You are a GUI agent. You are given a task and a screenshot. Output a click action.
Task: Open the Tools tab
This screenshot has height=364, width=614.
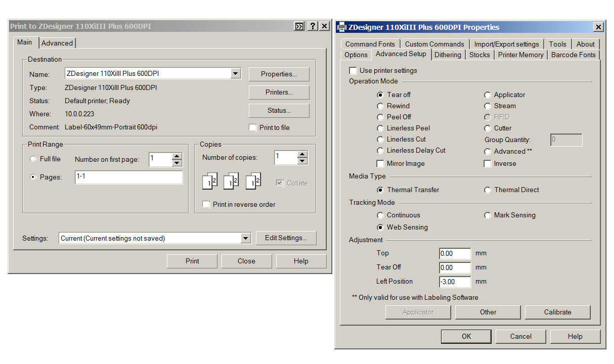click(558, 44)
